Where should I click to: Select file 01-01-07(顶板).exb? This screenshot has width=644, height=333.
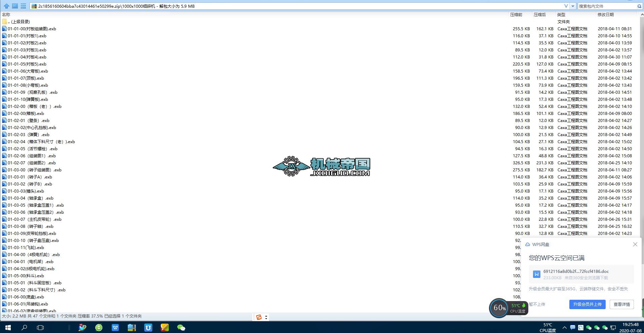26,78
